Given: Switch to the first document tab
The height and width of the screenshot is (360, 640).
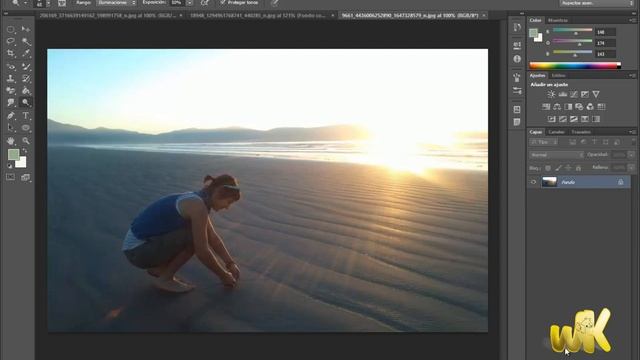Looking at the screenshot, I should (111, 16).
